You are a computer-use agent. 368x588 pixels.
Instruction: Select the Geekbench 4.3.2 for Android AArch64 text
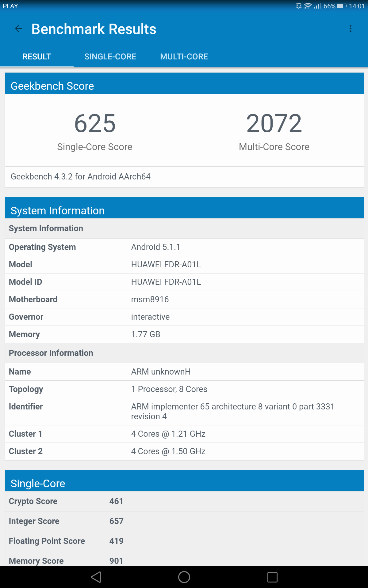pyautogui.click(x=81, y=177)
